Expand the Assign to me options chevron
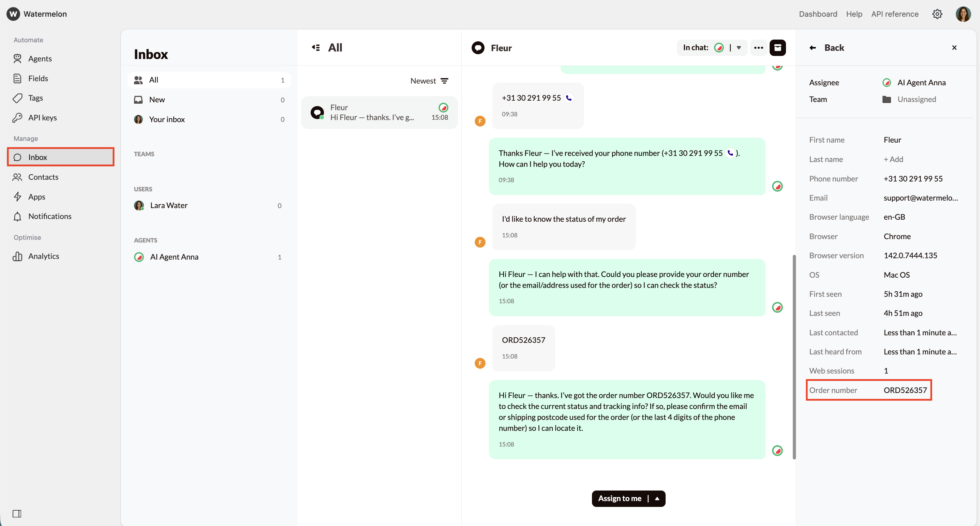Image resolution: width=980 pixels, height=526 pixels. (658, 499)
